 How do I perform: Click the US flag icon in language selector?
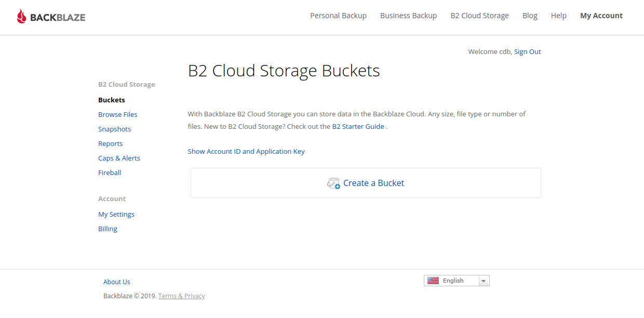coord(433,281)
